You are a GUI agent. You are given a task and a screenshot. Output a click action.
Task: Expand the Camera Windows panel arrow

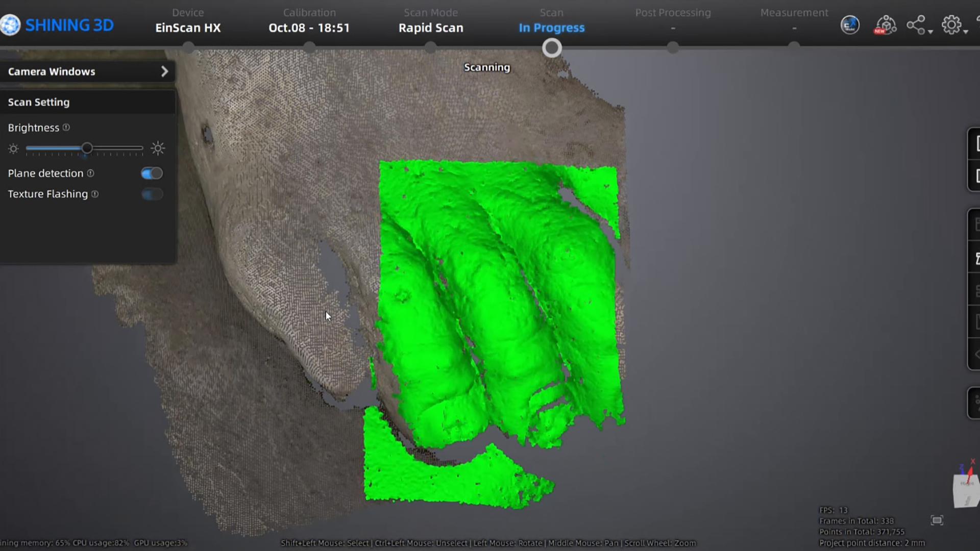tap(164, 71)
